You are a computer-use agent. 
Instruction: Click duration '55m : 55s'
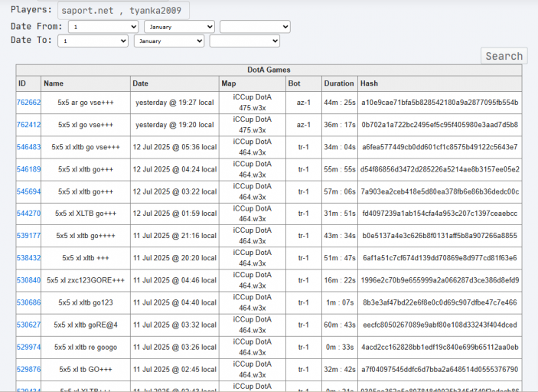340,169
